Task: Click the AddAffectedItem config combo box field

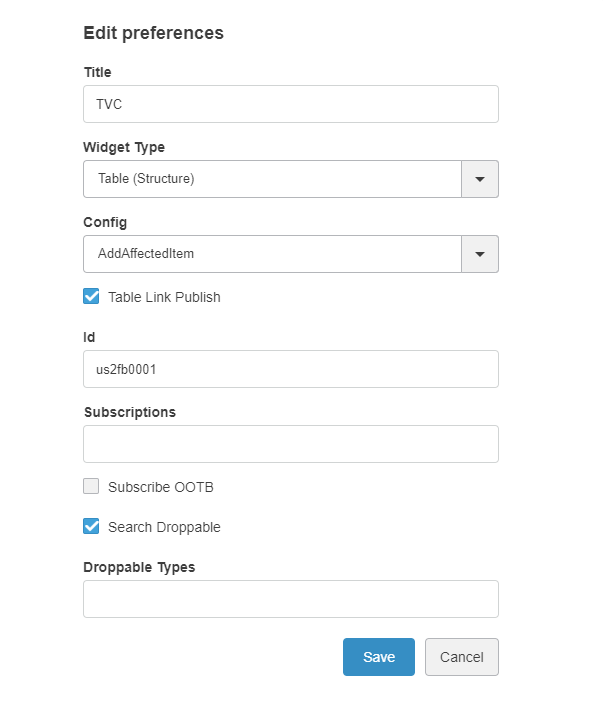Action: tap(272, 254)
